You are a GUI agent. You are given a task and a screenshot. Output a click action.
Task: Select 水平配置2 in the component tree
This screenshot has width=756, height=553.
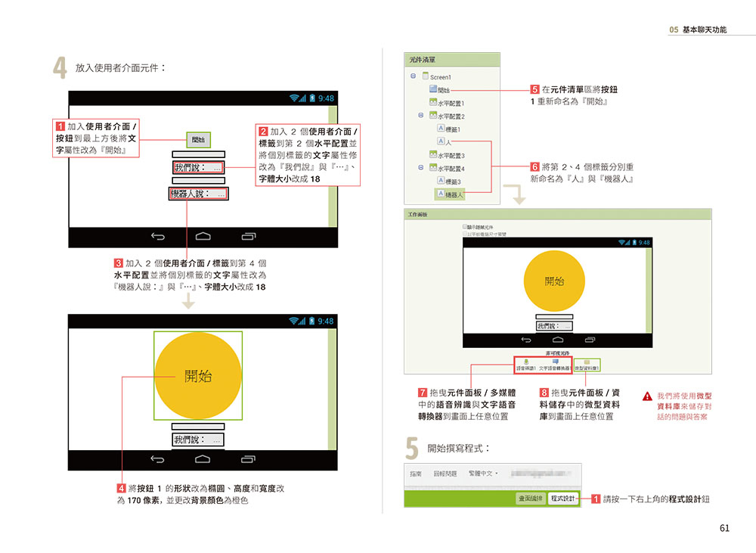(x=451, y=117)
